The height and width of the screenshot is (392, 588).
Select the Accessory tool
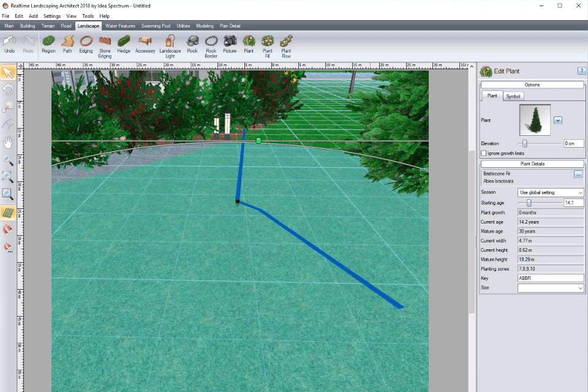click(x=145, y=44)
